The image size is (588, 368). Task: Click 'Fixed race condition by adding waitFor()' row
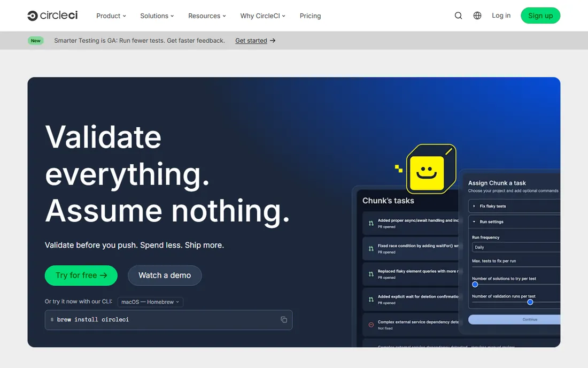pos(411,249)
